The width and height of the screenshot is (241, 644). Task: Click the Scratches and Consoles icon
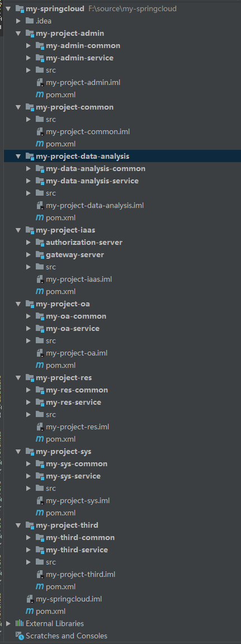click(20, 636)
